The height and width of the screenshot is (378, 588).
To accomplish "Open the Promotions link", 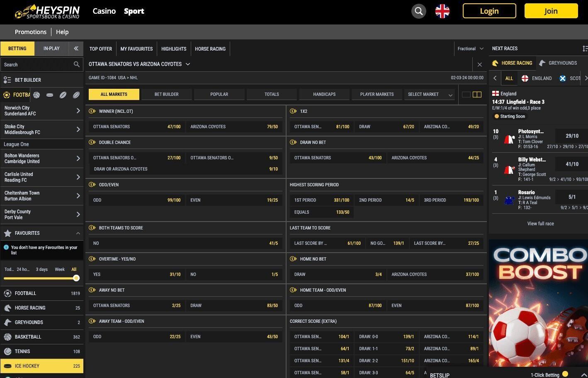I will 31,32.
